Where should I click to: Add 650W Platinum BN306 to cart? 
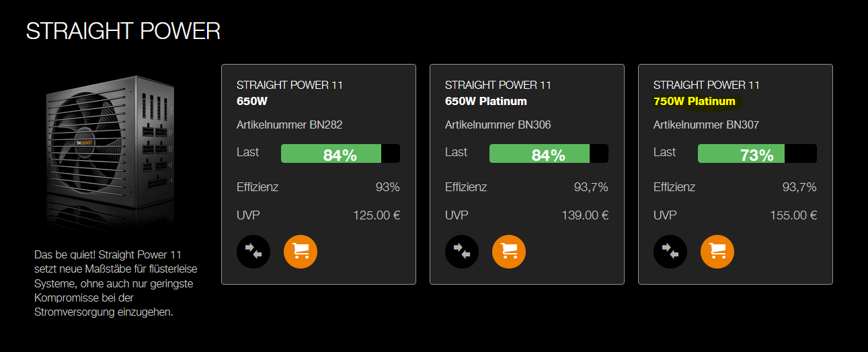pos(509,252)
